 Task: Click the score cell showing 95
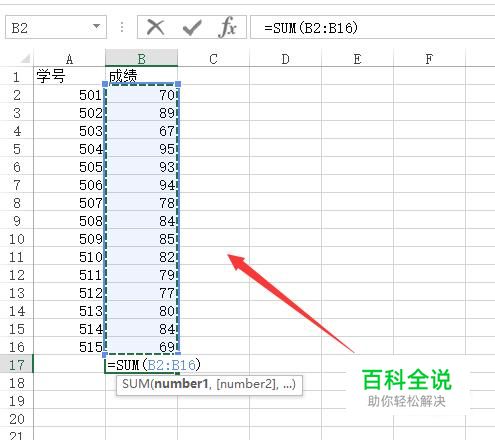tap(141, 149)
